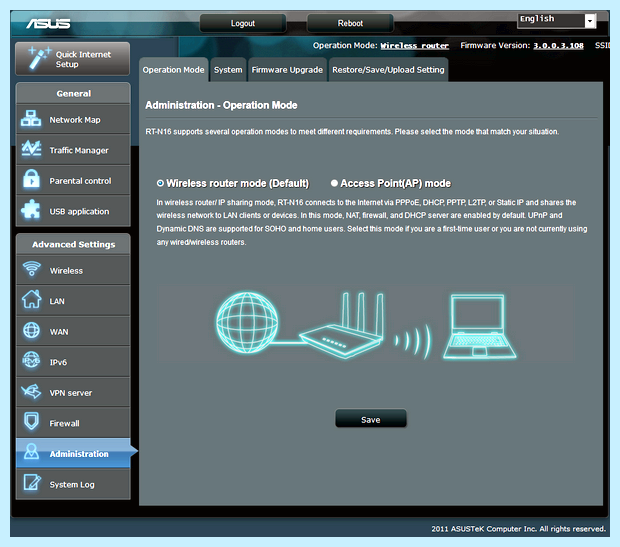Click the USB application puzzle icon

(31, 209)
